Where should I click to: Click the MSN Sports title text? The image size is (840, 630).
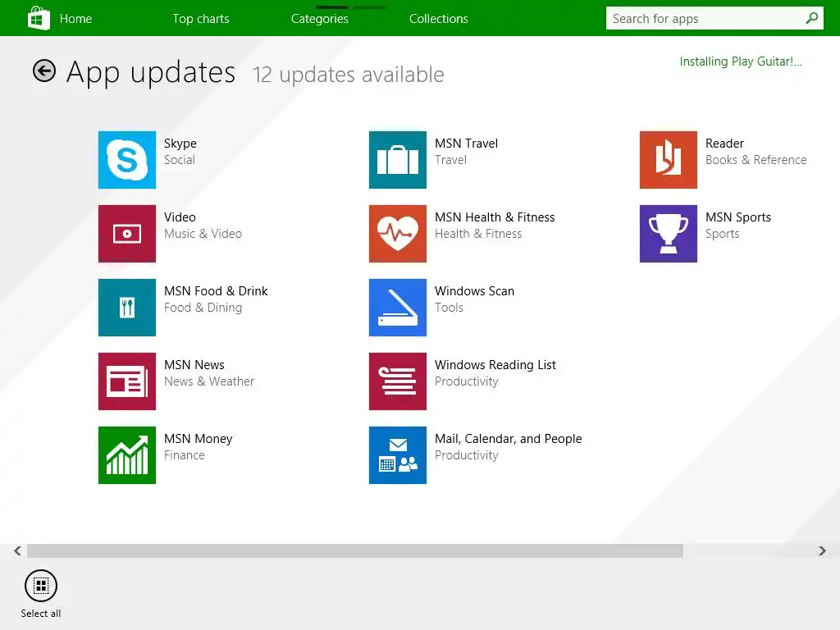pyautogui.click(x=737, y=217)
